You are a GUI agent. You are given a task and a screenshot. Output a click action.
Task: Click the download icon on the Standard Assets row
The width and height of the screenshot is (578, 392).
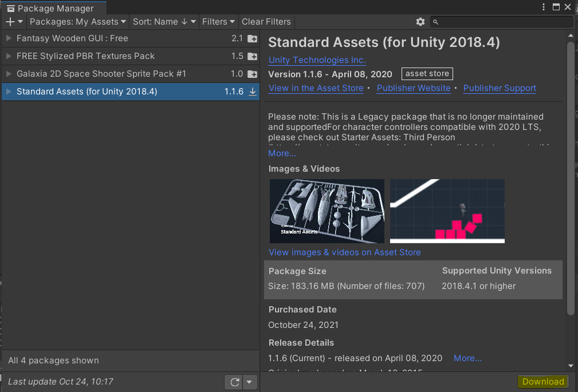(x=253, y=92)
